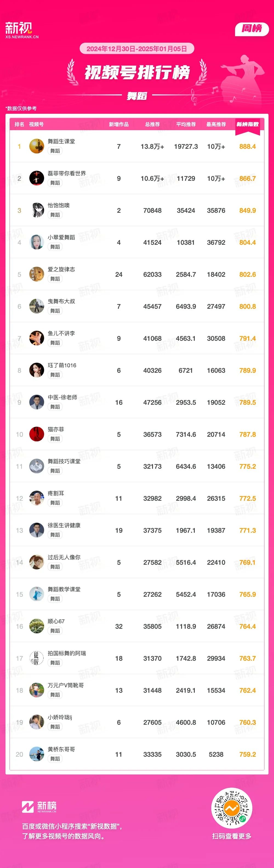
Task: Click the 新榜 logo in the footer
Action: point(39,807)
